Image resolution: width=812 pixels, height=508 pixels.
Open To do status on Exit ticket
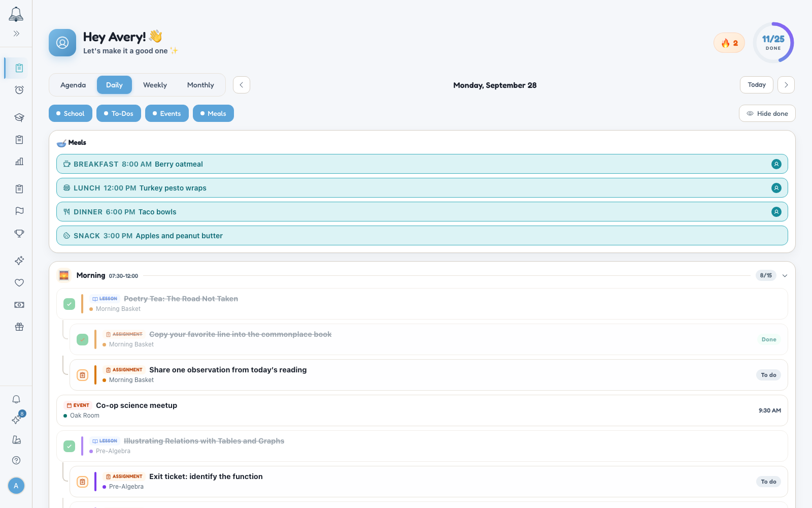click(768, 482)
